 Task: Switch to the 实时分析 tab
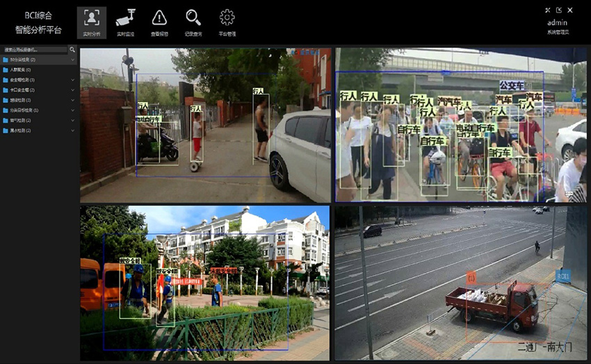pyautogui.click(x=92, y=22)
